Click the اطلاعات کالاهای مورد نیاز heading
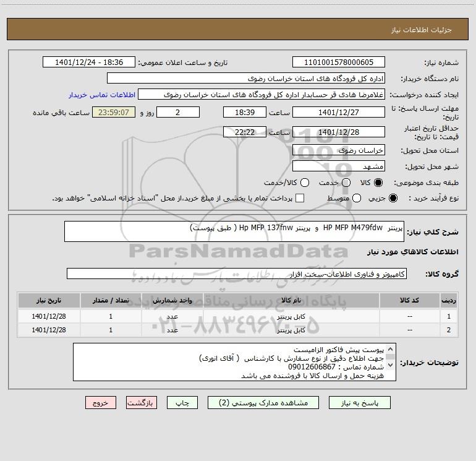This screenshot has height=461, width=476. [413, 252]
